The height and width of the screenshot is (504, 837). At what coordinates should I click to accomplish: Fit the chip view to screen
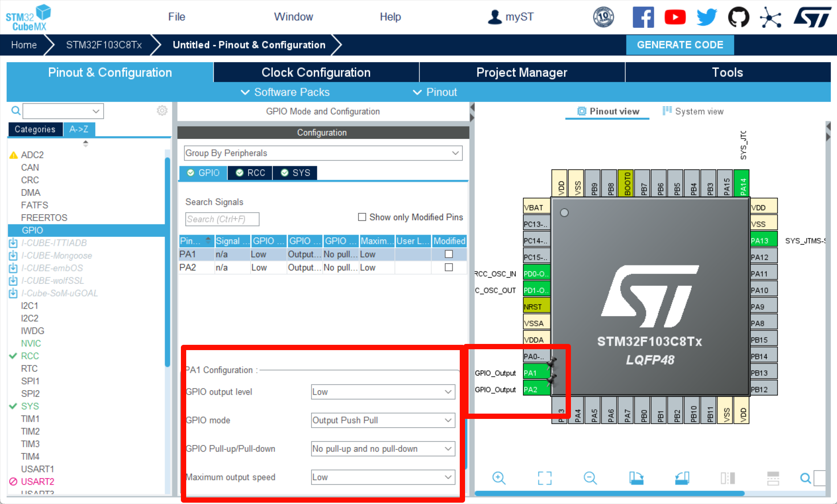544,478
